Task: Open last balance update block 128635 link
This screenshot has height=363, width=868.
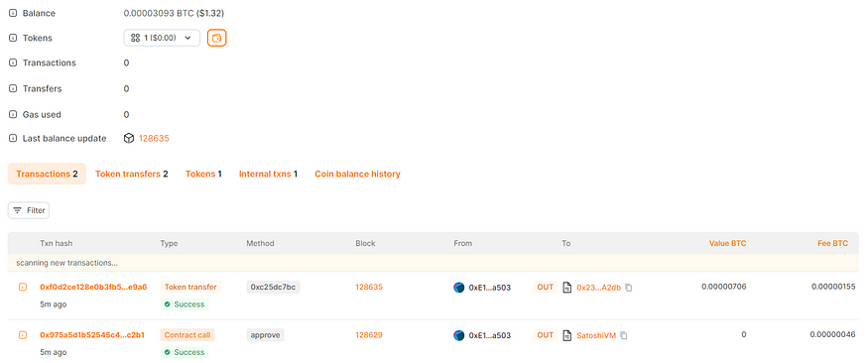Action: (x=154, y=138)
